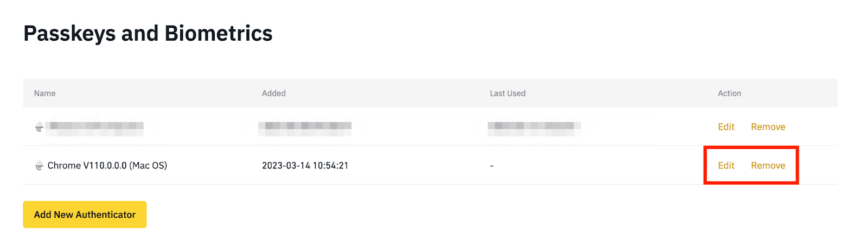Screen dimensions: 868x251
Task: Click the dash under Last Used
Action: pos(492,166)
